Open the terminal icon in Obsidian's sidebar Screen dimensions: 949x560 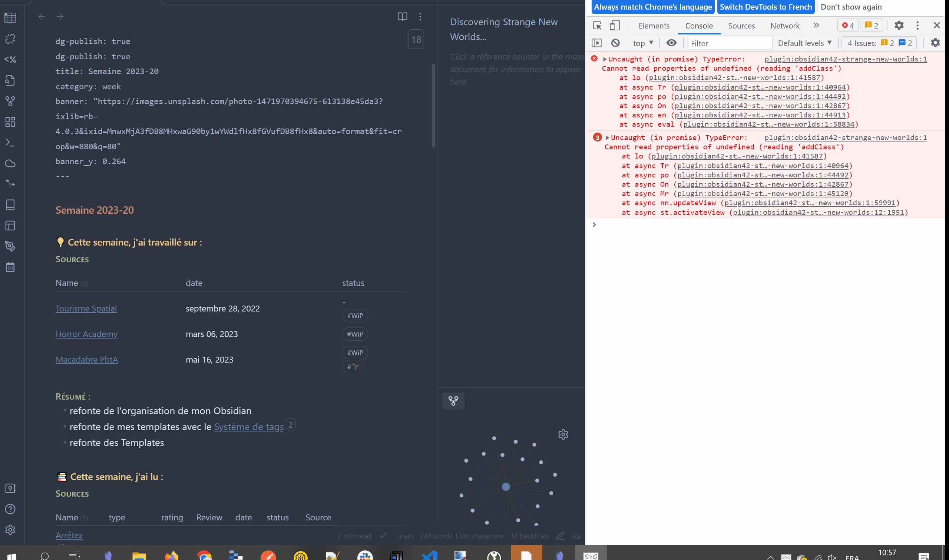click(10, 142)
